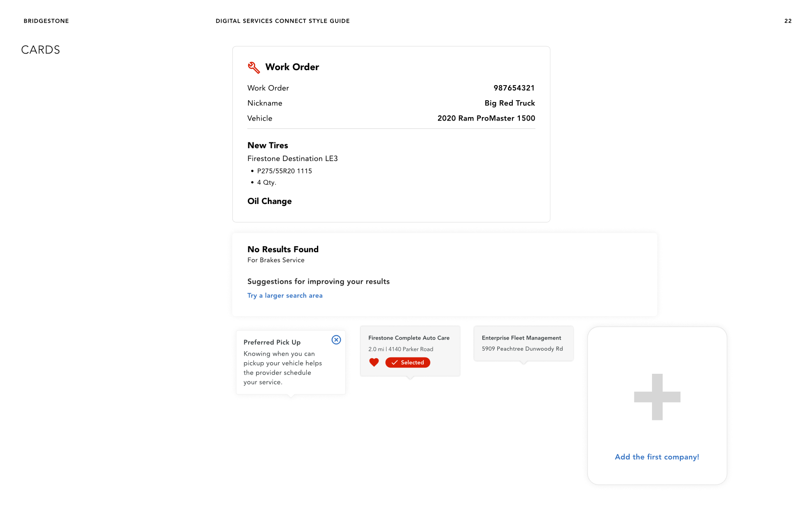This screenshot has height=525, width=812.
Task: Expand the Oil Change section
Action: 269,201
